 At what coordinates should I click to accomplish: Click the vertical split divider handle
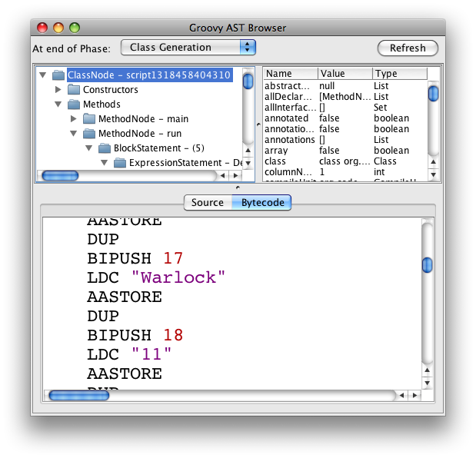pyautogui.click(x=258, y=124)
